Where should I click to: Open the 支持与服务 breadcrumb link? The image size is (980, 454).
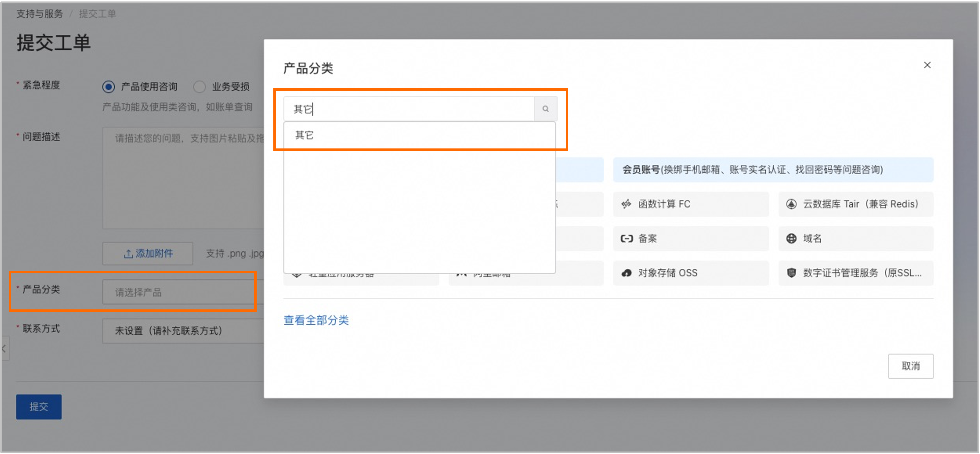tap(40, 14)
